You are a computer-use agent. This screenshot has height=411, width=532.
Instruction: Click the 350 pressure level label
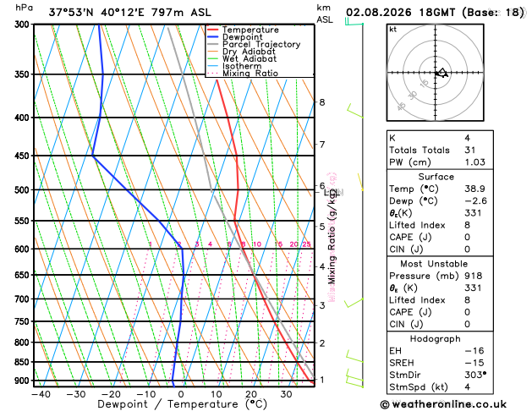click(x=24, y=74)
